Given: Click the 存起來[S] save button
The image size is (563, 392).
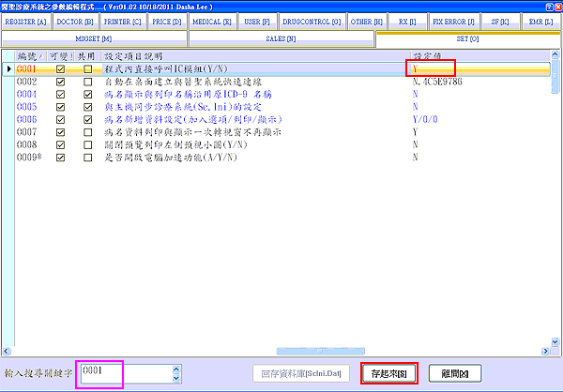Looking at the screenshot, I should click(x=389, y=372).
